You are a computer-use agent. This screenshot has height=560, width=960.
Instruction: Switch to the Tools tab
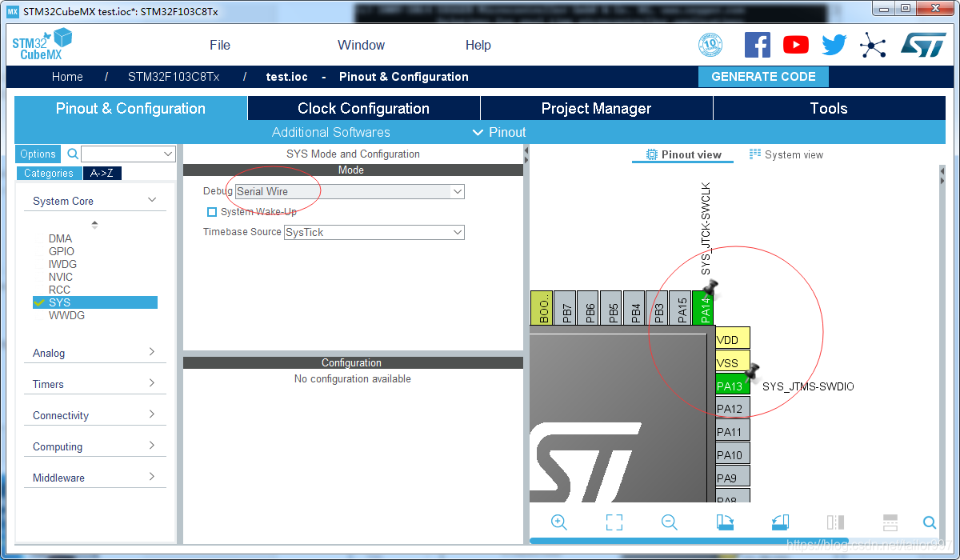829,108
